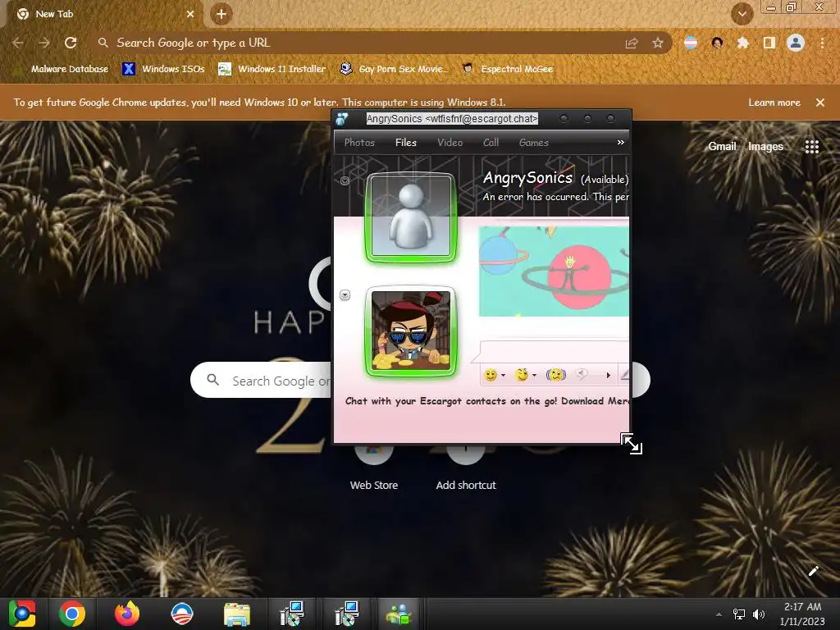Dismiss the Chrome update infobar

point(819,103)
